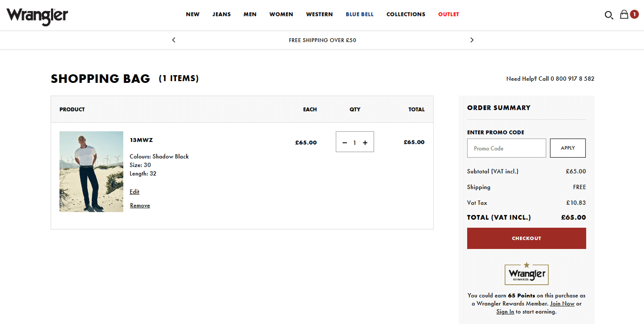
Task: Click the FREE SHIPPING OVER £50 banner text
Action: pos(322,40)
